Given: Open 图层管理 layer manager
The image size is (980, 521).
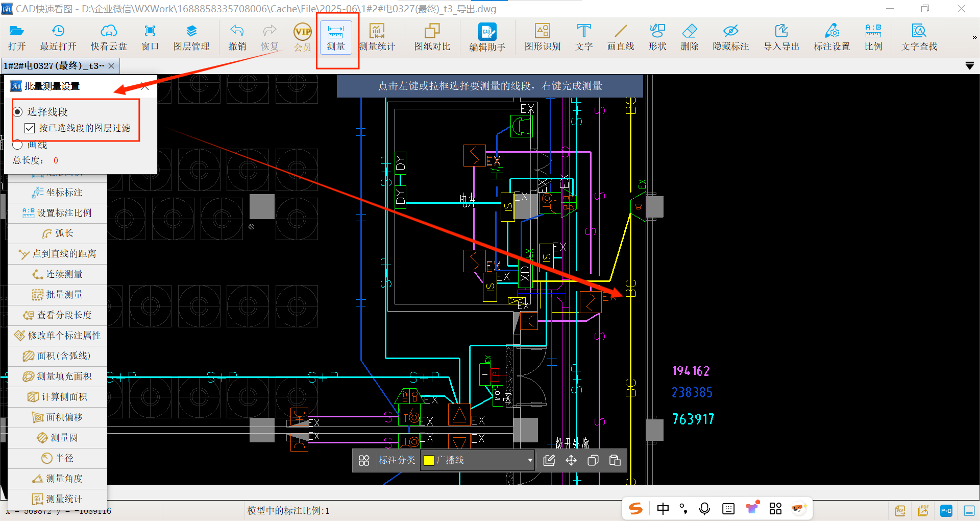Looking at the screenshot, I should click(191, 37).
